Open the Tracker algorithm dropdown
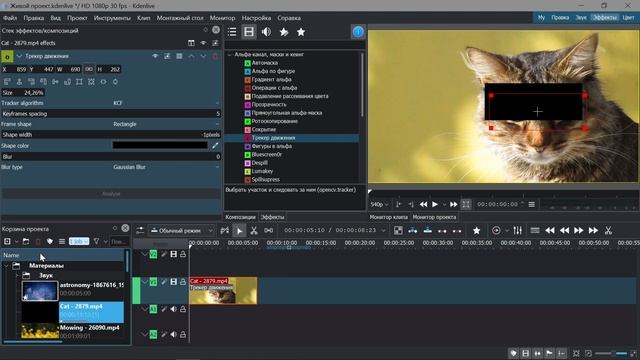 [x=166, y=103]
